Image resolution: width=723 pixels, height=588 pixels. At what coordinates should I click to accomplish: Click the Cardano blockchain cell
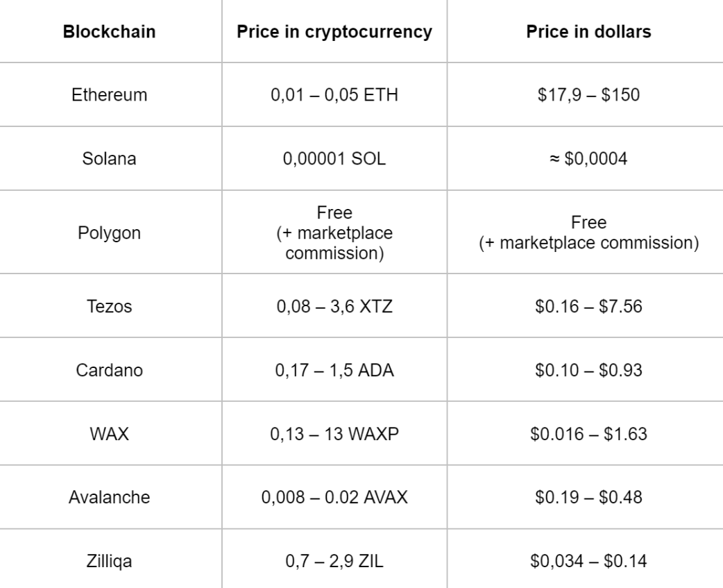110,370
